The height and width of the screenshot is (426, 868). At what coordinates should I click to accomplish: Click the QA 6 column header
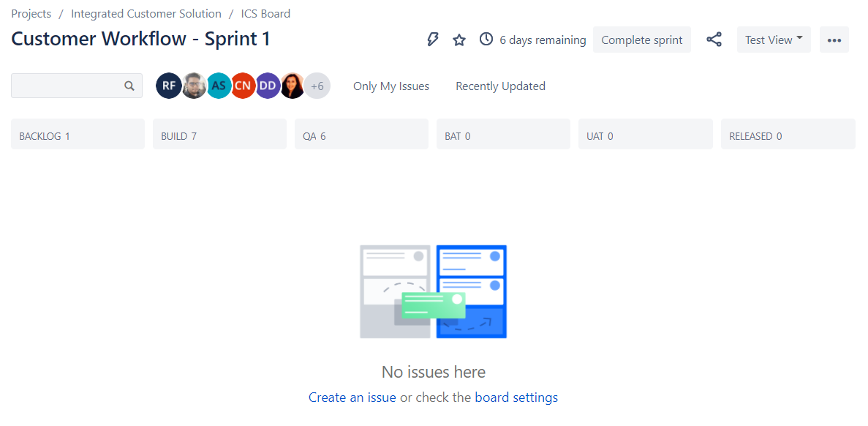coord(361,134)
